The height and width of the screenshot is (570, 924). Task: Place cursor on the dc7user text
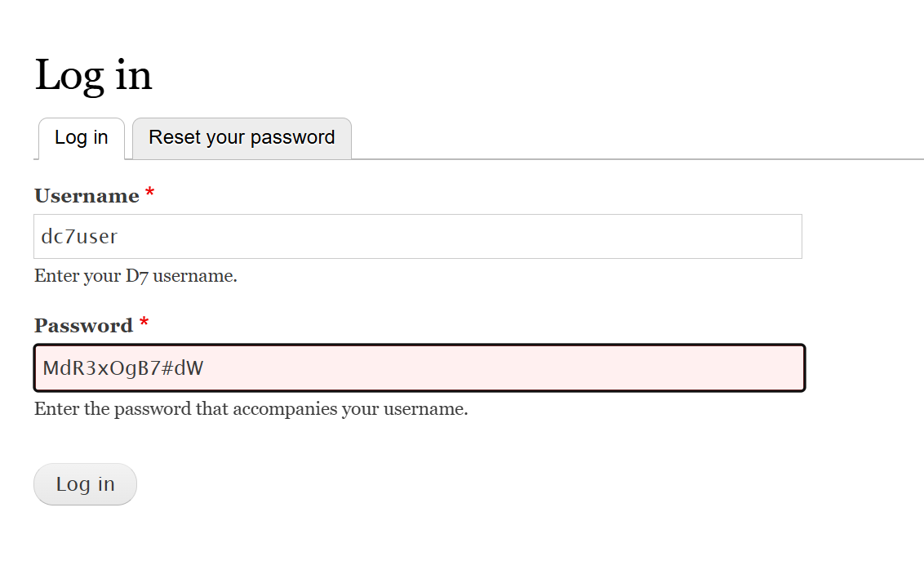[80, 238]
